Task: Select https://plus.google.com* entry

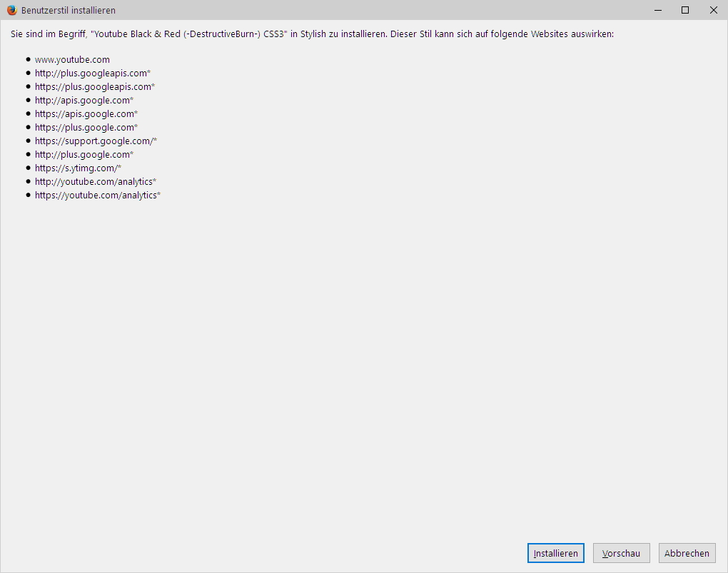Action: coord(86,127)
